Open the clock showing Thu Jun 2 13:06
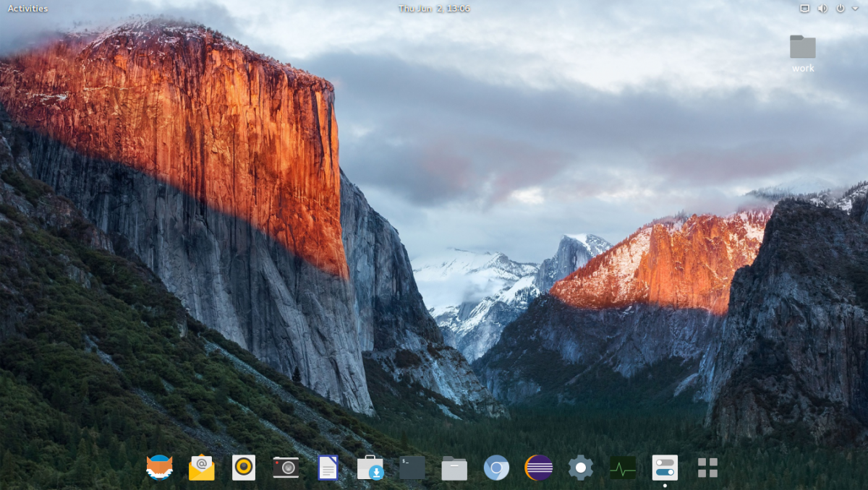 (x=434, y=9)
